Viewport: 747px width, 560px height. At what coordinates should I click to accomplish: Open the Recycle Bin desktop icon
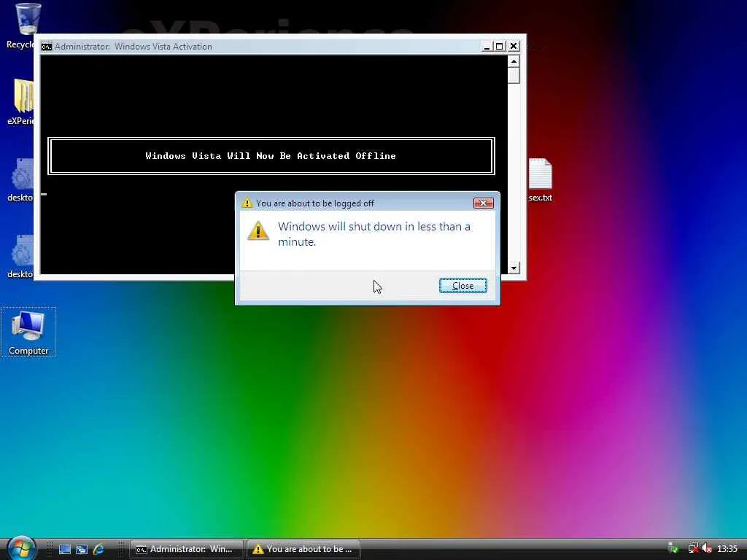pyautogui.click(x=21, y=26)
